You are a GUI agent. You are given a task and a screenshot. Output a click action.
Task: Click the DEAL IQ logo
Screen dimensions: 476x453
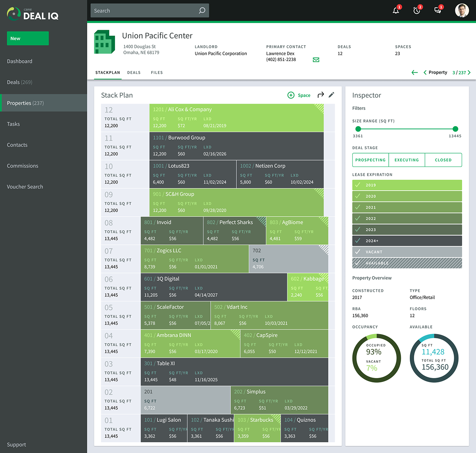coord(33,14)
